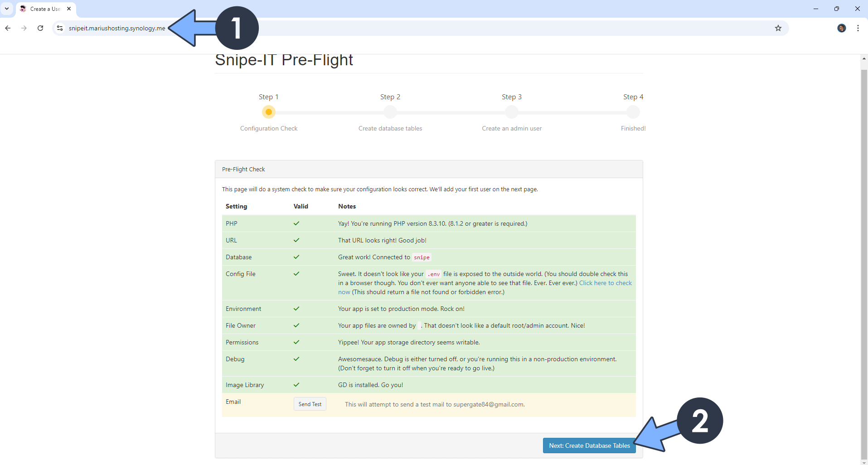Click the 'Email' setting label

[233, 402]
